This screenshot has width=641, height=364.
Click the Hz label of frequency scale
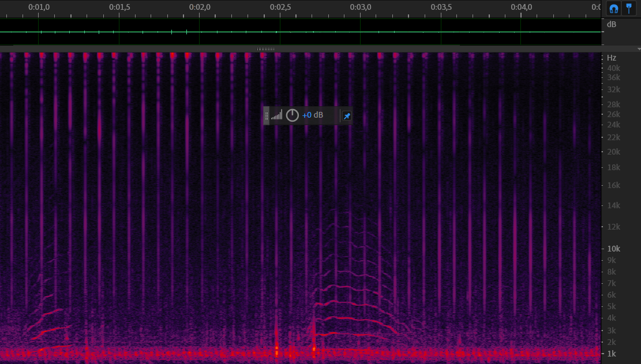(612, 58)
